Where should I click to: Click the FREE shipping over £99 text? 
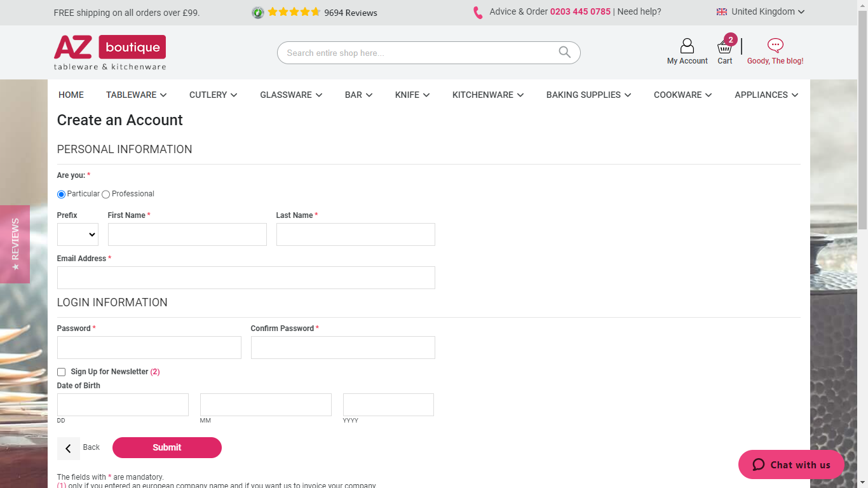126,13
